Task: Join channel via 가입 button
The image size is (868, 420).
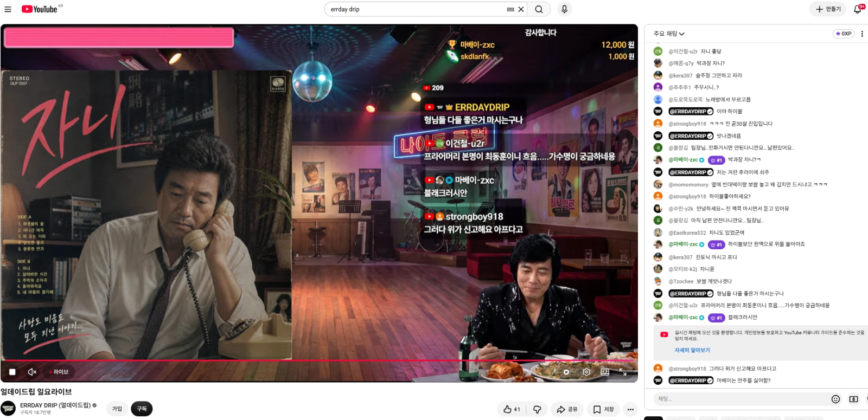Action: point(117,409)
